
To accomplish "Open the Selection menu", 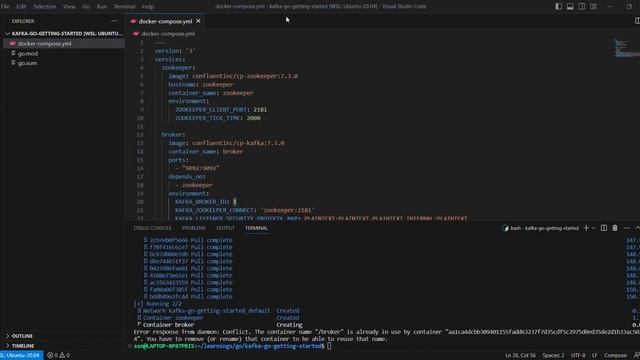I will coord(44,7).
